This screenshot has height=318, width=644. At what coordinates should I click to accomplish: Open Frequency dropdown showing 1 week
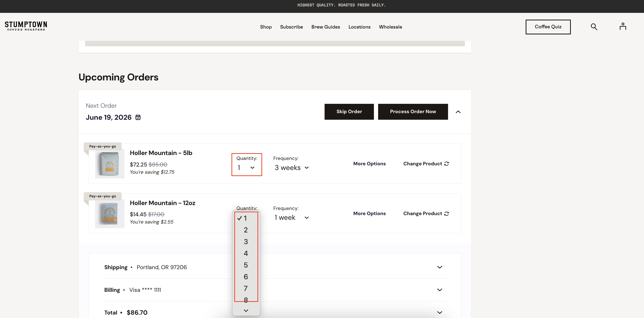pyautogui.click(x=292, y=217)
